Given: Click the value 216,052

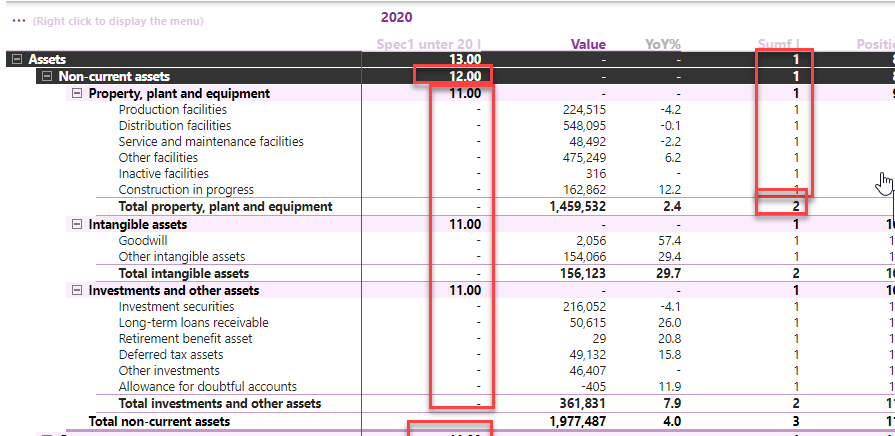Looking at the screenshot, I should [x=583, y=307].
